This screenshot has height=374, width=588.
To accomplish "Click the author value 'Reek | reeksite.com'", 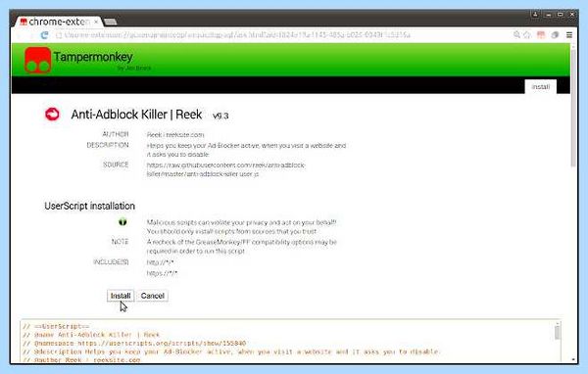I will 175,134.
